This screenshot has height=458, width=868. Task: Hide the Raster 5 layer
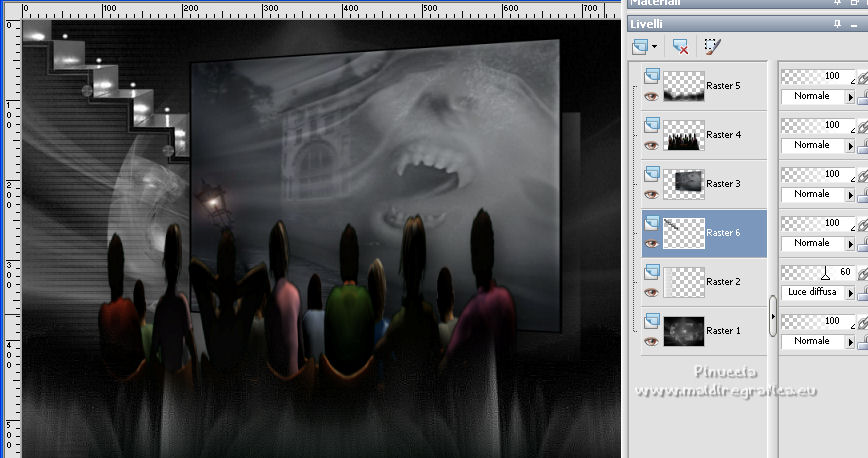point(652,96)
